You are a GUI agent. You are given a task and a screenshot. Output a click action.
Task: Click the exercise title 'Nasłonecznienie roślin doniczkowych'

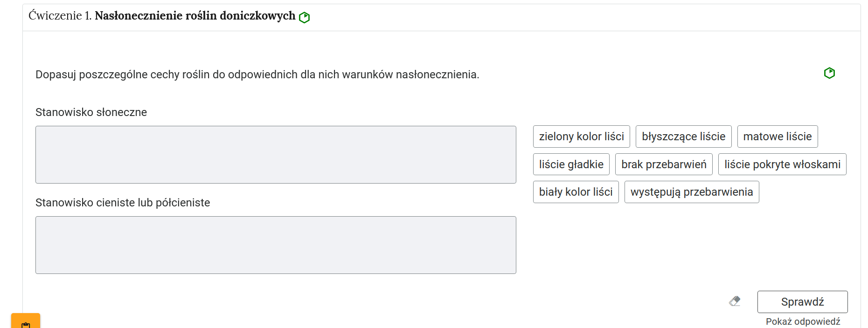[x=195, y=16]
